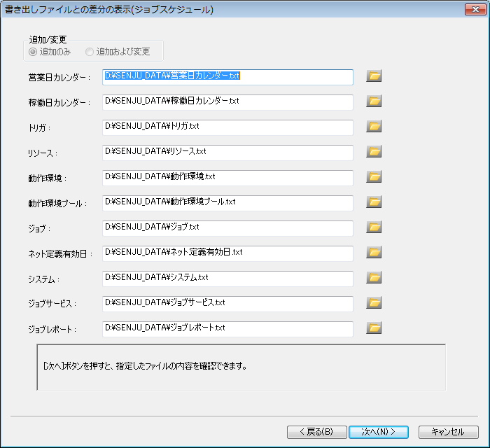Close the dialog window

(x=475, y=9)
